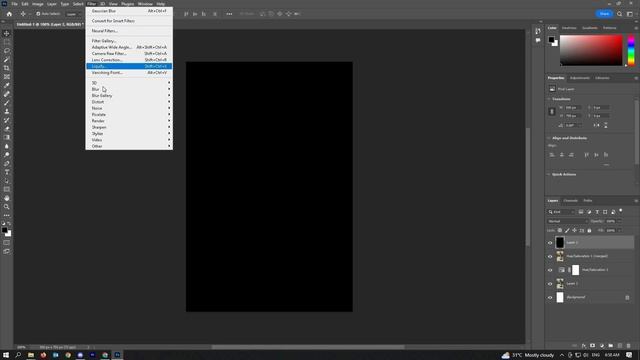Choose Gaussian Blur at menu top
640x360 pixels.
[129, 11]
